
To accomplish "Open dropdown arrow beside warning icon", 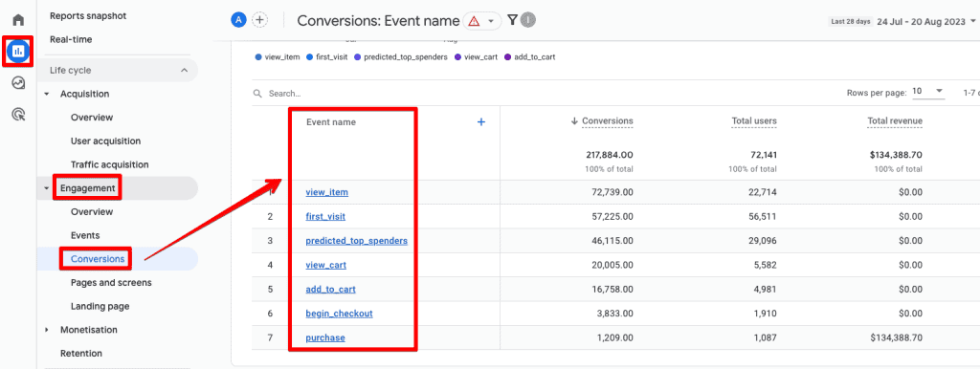I will click(491, 21).
